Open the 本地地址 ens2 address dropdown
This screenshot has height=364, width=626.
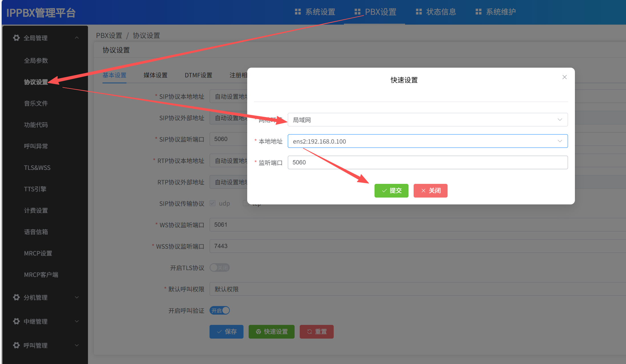coord(427,141)
